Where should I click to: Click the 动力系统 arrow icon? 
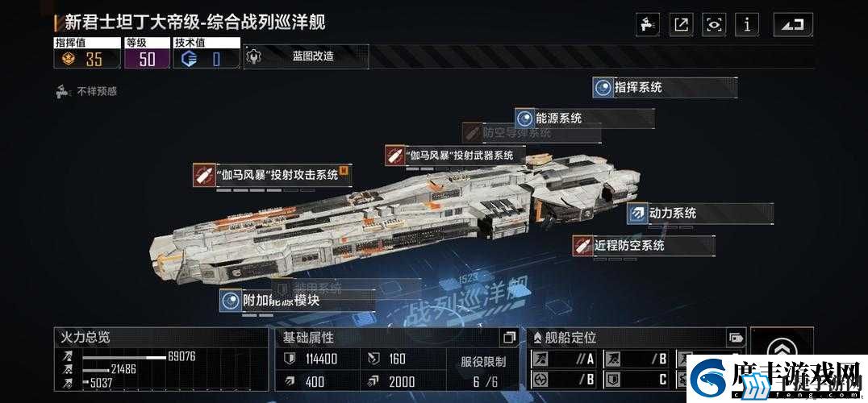(637, 214)
